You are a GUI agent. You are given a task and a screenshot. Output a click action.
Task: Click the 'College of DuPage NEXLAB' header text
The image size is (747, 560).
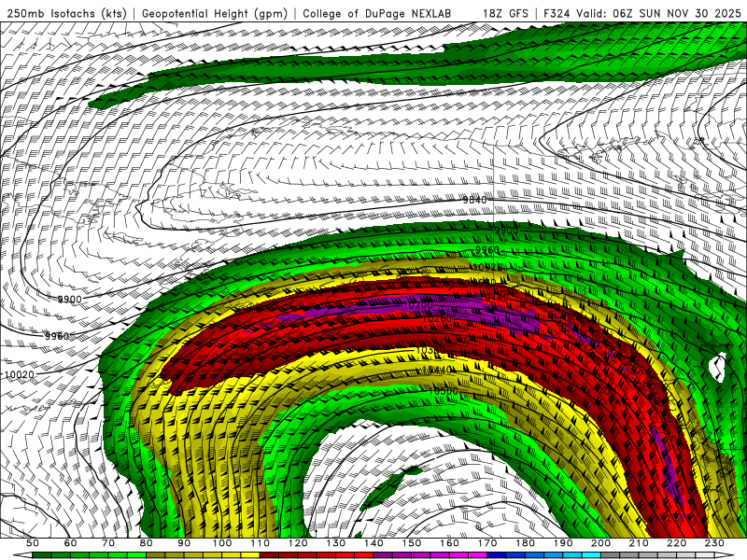pos(376,13)
